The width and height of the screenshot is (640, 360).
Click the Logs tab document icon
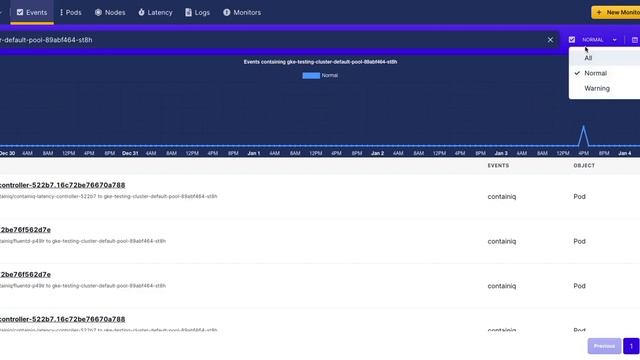(188, 12)
